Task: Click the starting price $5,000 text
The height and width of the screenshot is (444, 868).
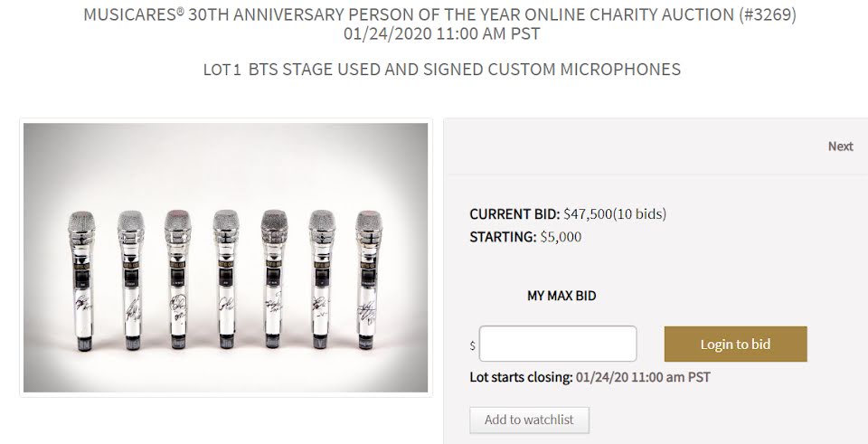Action: click(559, 237)
